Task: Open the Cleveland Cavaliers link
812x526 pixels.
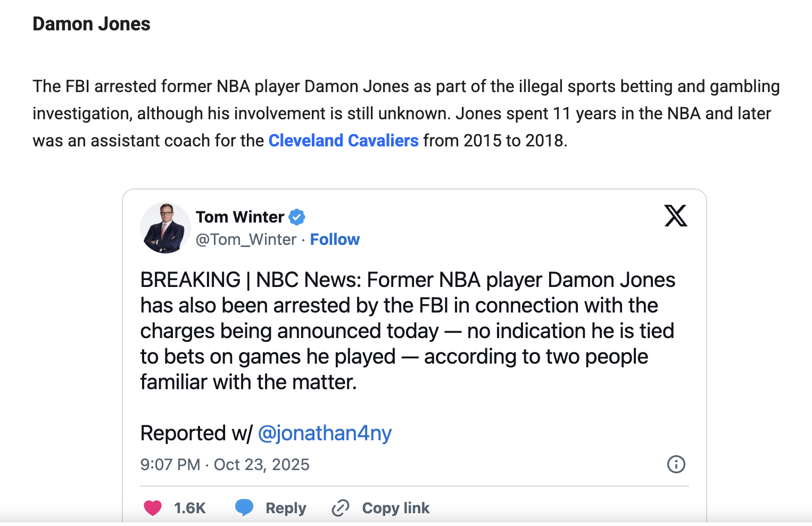Action: pyautogui.click(x=343, y=141)
